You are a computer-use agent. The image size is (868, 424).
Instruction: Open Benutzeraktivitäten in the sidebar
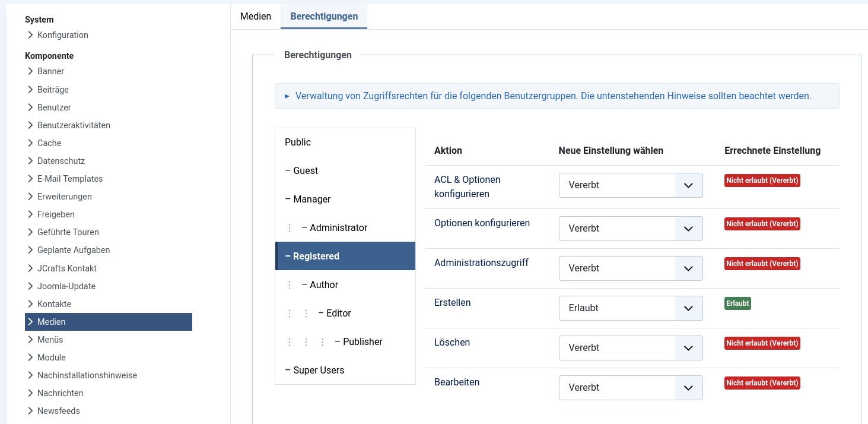point(74,125)
